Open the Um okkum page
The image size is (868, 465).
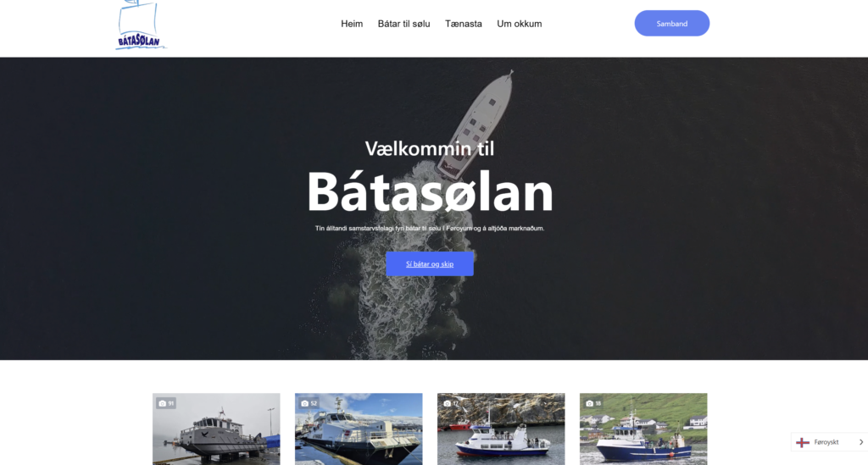click(520, 24)
